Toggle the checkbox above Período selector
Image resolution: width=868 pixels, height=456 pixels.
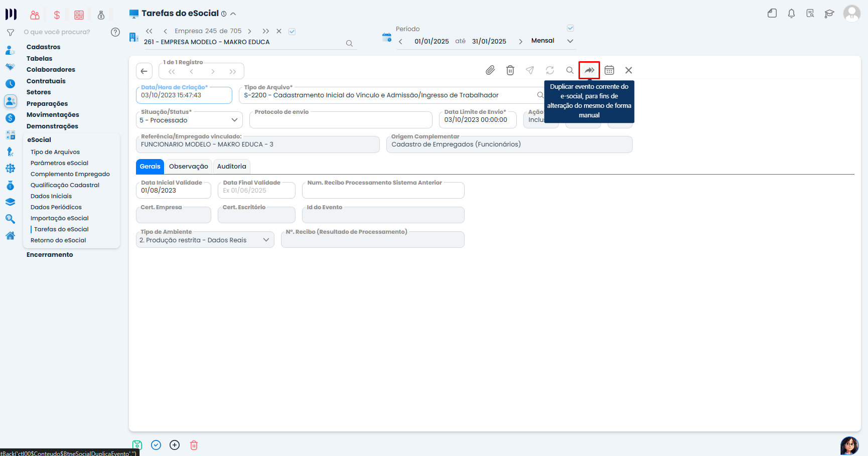coord(570,28)
